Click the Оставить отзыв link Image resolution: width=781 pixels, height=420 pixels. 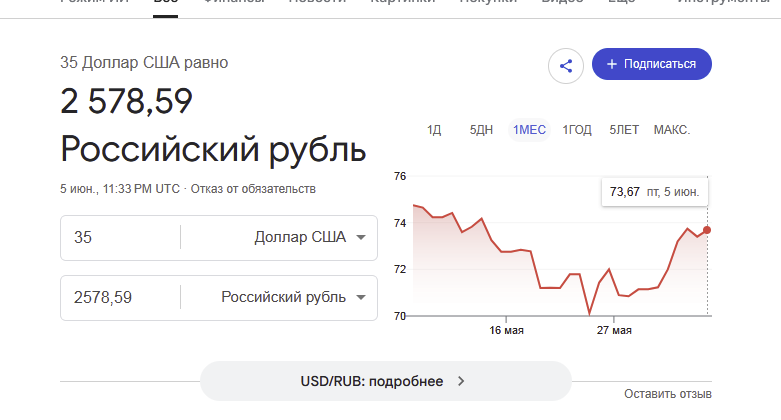pos(667,394)
